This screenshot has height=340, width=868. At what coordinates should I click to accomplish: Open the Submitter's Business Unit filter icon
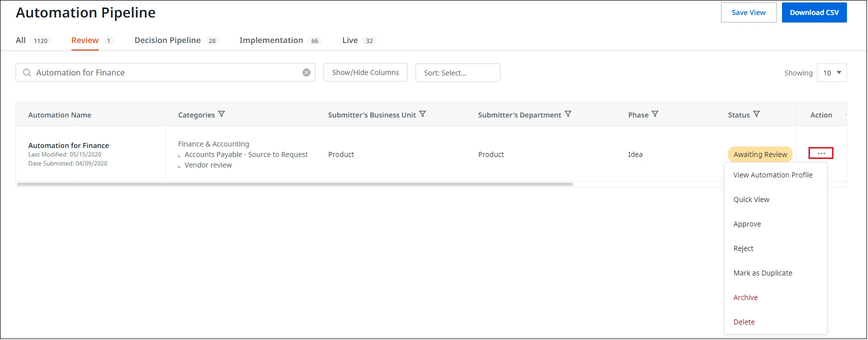point(422,114)
